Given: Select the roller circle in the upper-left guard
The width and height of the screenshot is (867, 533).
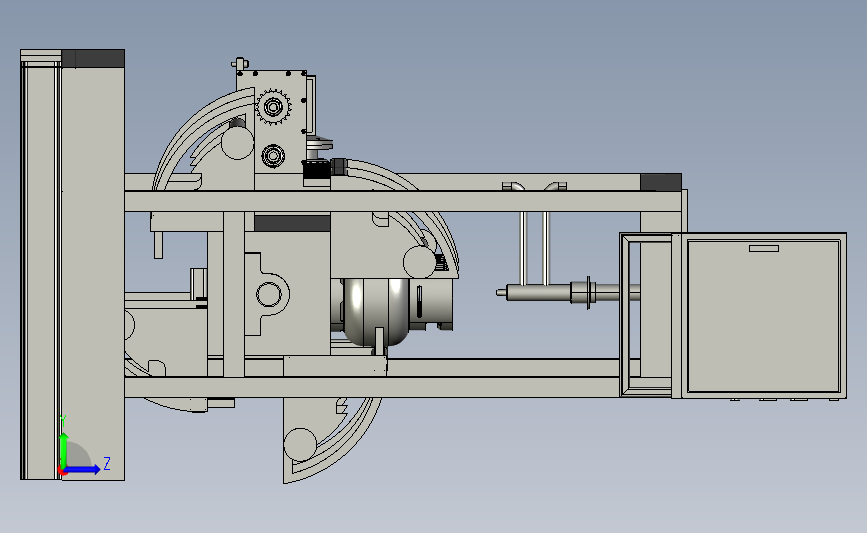Looking at the screenshot, I should 238,143.
